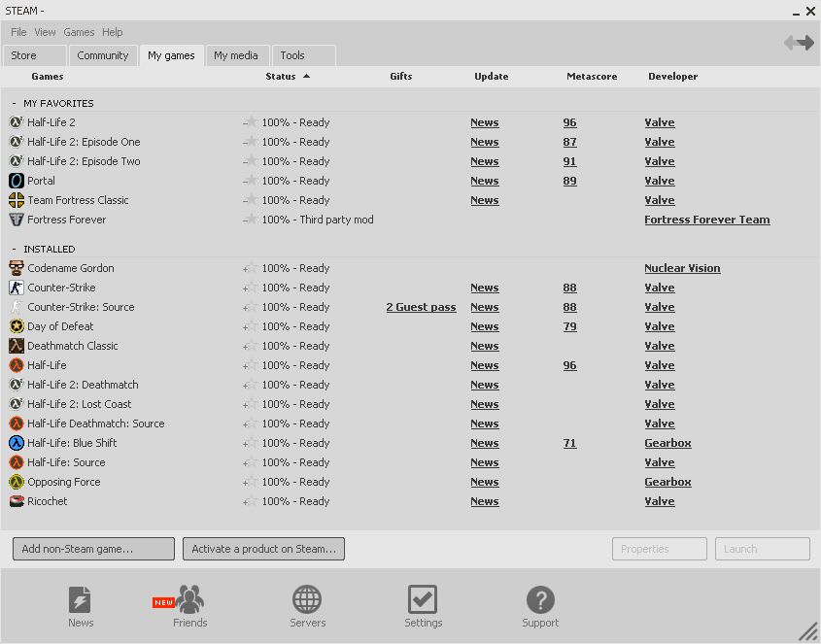This screenshot has height=644, width=821.
Task: Open the Settings checkmark icon
Action: [x=423, y=599]
